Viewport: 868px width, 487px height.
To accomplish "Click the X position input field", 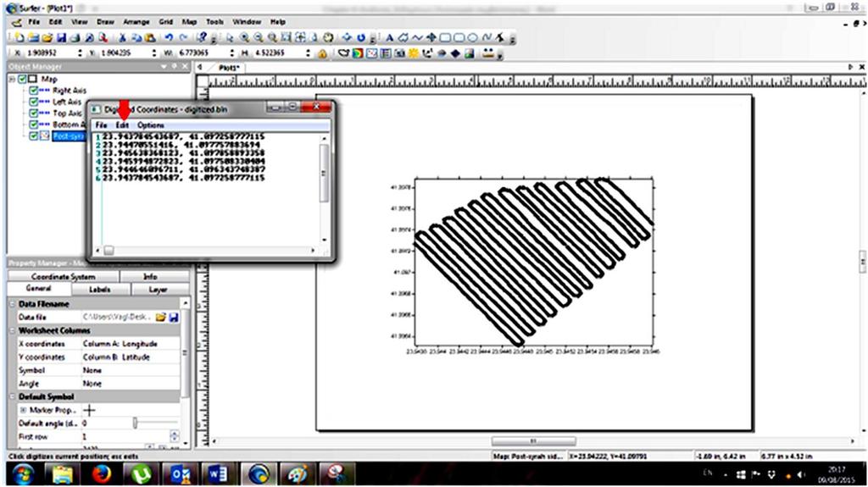I will tap(50, 53).
